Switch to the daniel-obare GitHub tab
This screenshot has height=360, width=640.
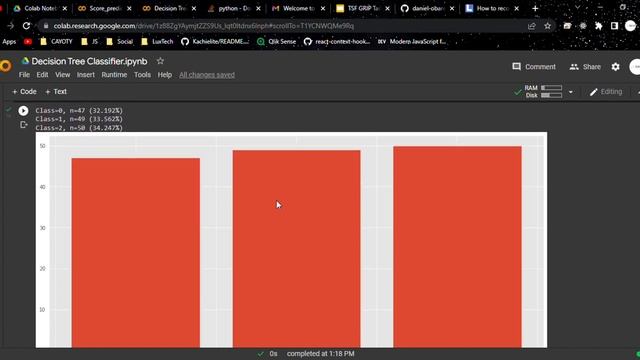pyautogui.click(x=427, y=8)
